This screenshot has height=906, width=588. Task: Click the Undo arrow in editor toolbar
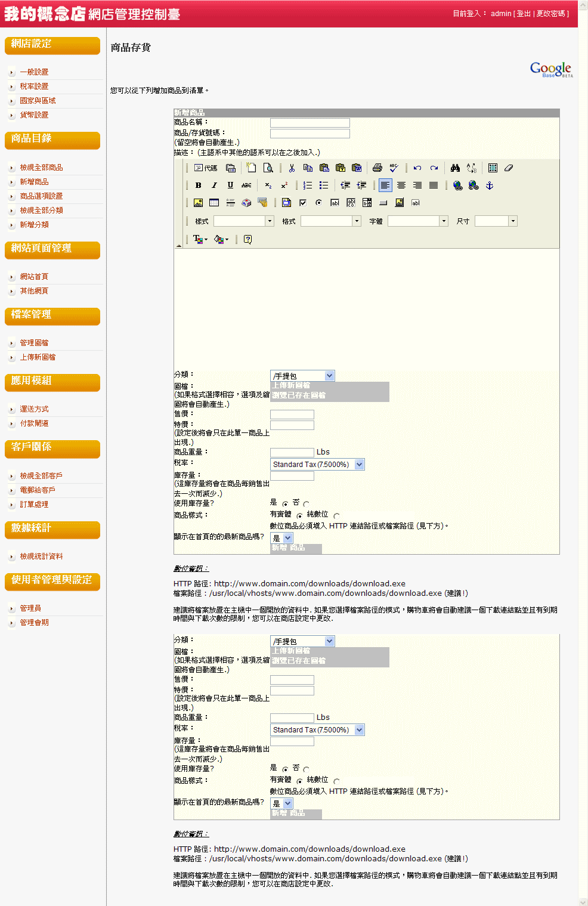point(417,168)
